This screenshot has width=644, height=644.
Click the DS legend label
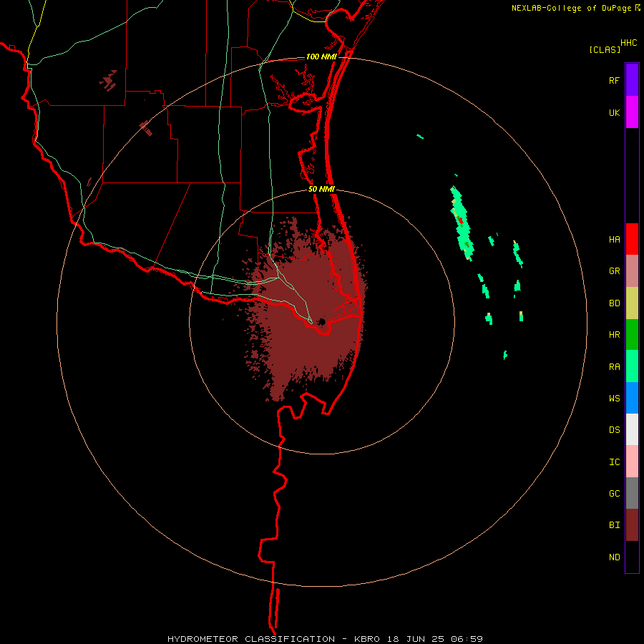click(x=614, y=429)
